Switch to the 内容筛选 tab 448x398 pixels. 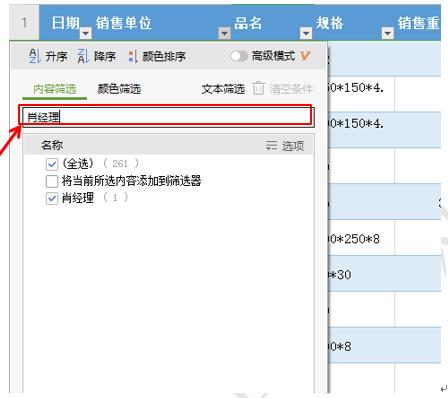(x=55, y=89)
